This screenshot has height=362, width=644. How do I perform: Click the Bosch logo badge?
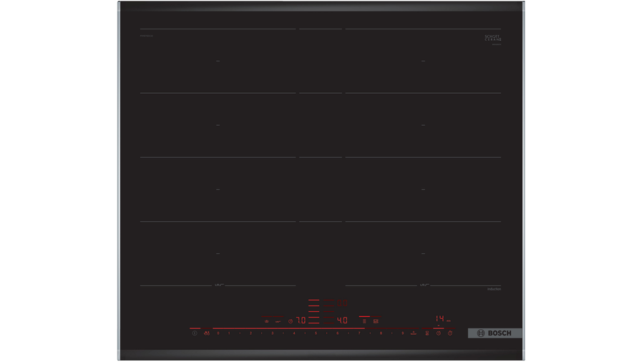tap(494, 333)
